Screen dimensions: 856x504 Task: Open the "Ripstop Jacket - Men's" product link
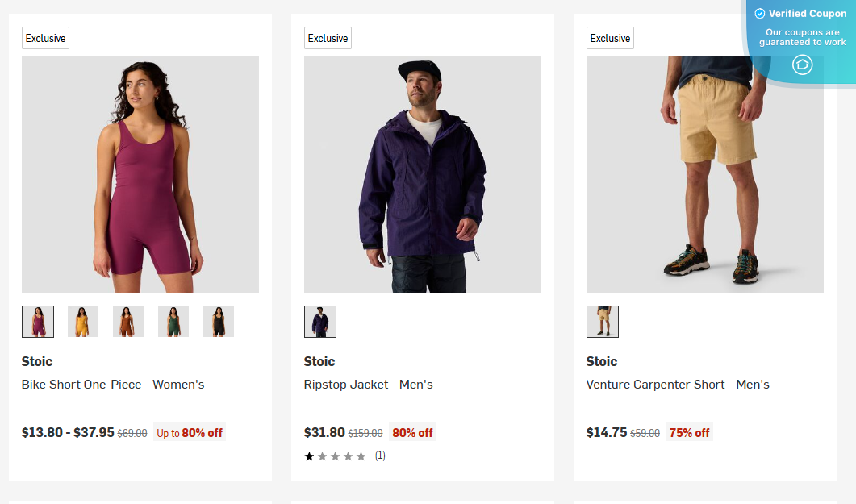[x=369, y=385]
